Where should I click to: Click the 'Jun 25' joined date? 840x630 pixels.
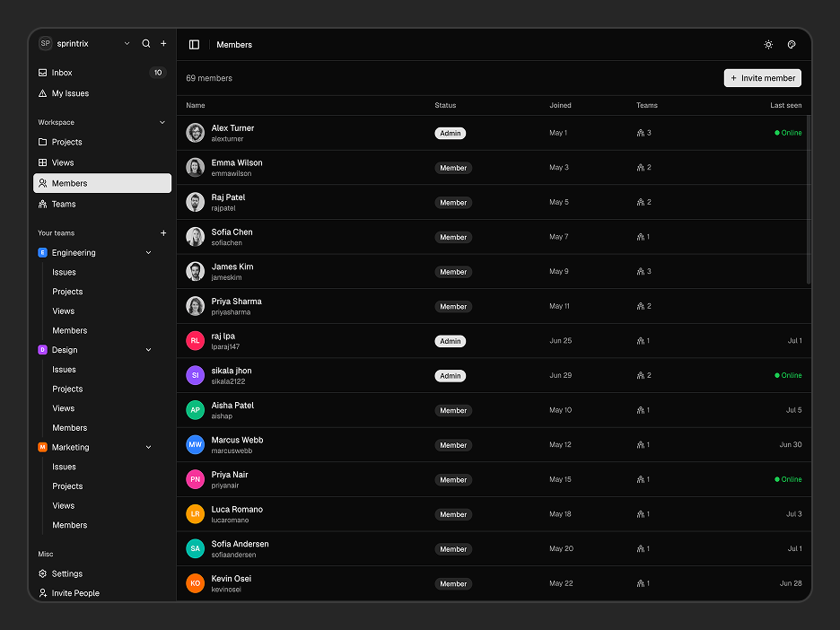coord(560,341)
